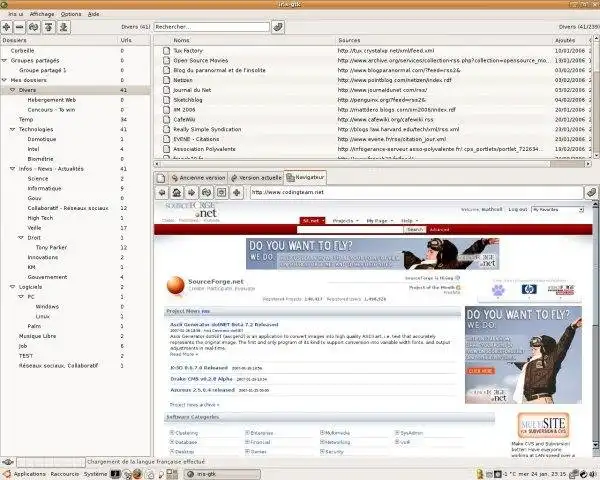Image resolution: width=600 pixels, height=480 pixels.
Task: Click the terminal icon in the bottom panel
Action: click(x=115, y=474)
